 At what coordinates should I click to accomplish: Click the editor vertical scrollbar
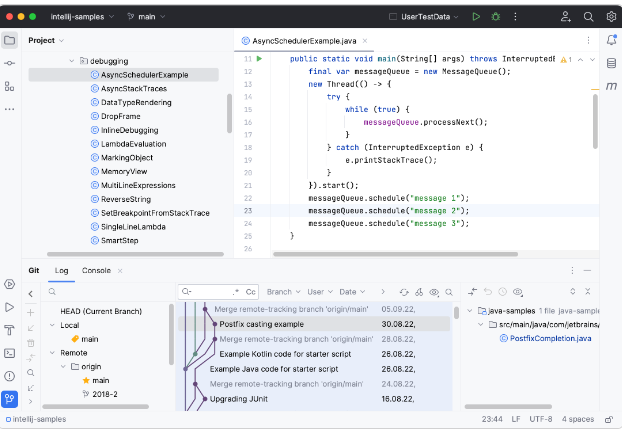tap(595, 121)
